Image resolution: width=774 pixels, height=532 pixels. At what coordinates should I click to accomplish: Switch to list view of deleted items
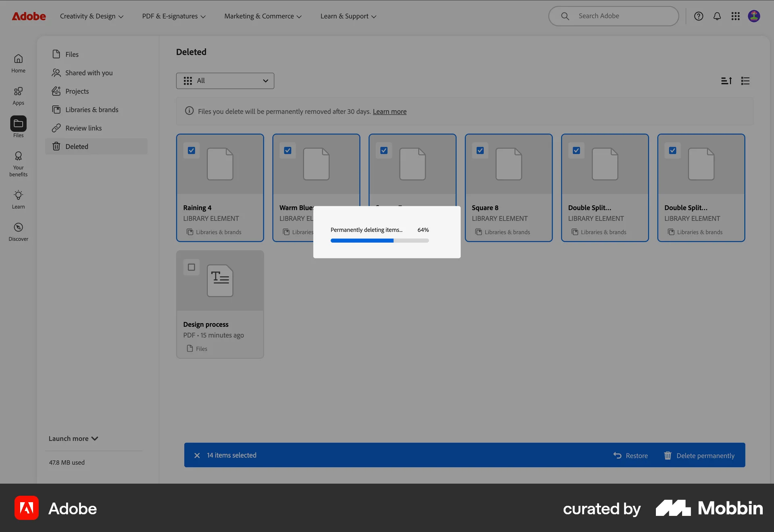(745, 81)
